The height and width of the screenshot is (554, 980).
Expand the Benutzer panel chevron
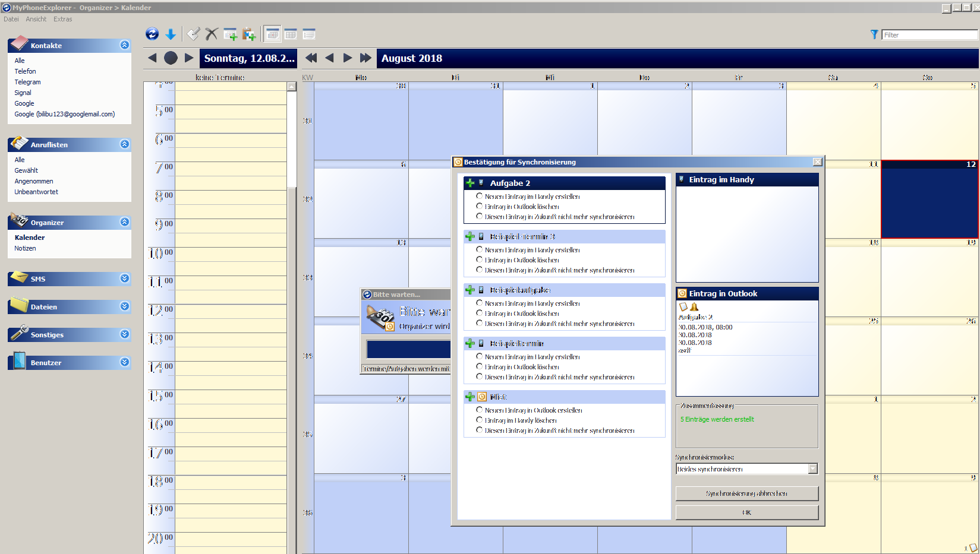pos(124,362)
